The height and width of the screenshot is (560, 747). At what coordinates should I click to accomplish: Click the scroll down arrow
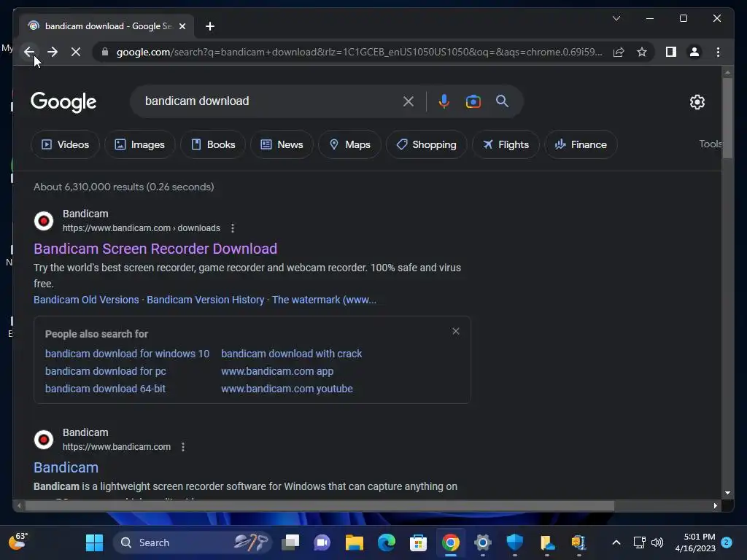pos(727,493)
